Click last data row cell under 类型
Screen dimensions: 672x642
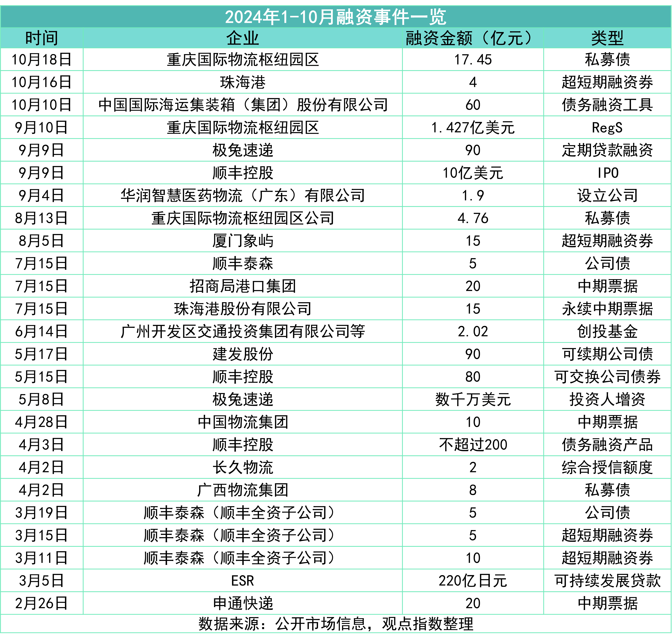coord(607,603)
